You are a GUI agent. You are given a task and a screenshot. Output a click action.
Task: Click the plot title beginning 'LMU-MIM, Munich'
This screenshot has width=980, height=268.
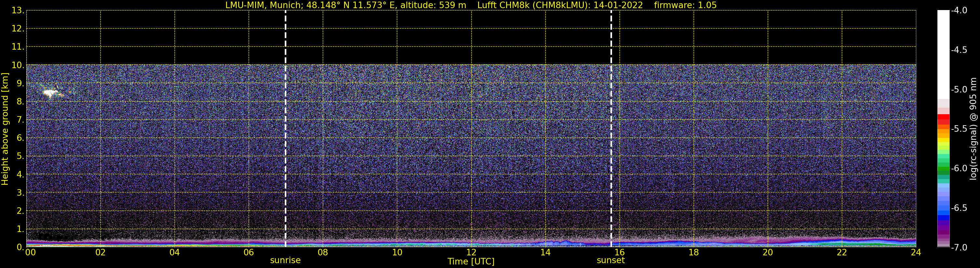coord(471,5)
